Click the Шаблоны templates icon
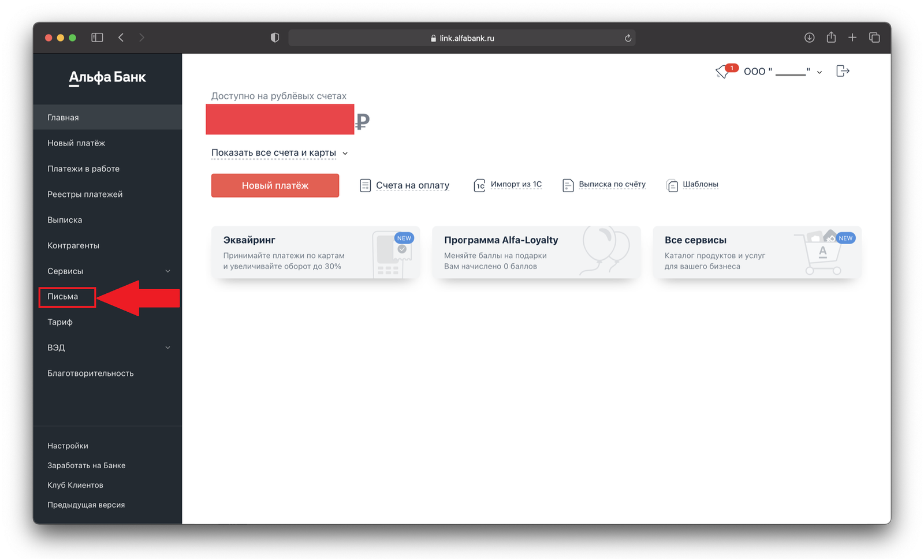This screenshot has height=560, width=924. tap(672, 185)
